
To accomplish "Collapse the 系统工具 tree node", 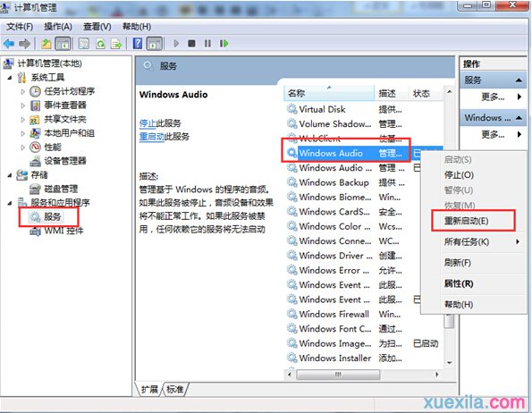I will click(x=10, y=78).
